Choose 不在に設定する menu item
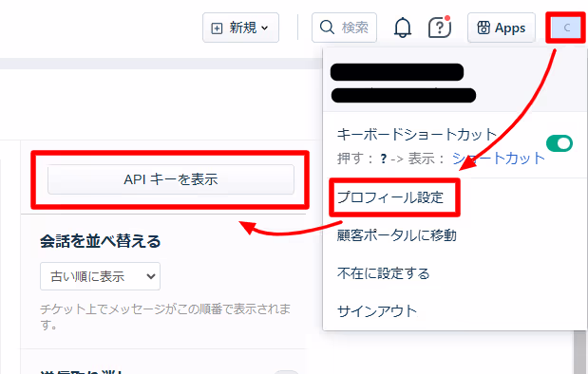Screen dimensions: 588x374 pos(383,273)
